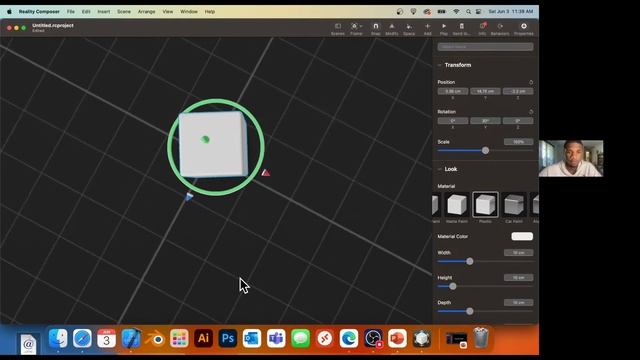
Task: Toggle the Properties panel from the toolbar
Action: [524, 29]
